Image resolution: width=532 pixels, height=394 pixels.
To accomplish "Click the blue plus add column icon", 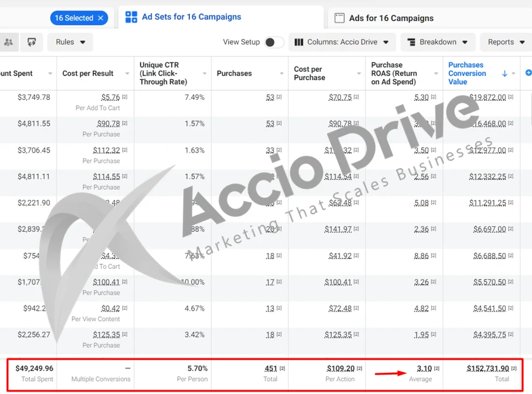I will point(528,73).
